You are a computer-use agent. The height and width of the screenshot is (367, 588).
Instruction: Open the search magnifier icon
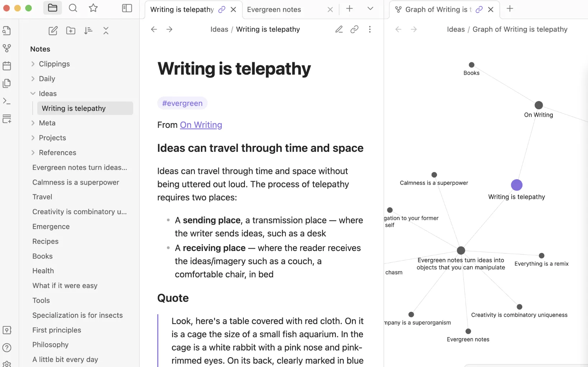click(73, 8)
